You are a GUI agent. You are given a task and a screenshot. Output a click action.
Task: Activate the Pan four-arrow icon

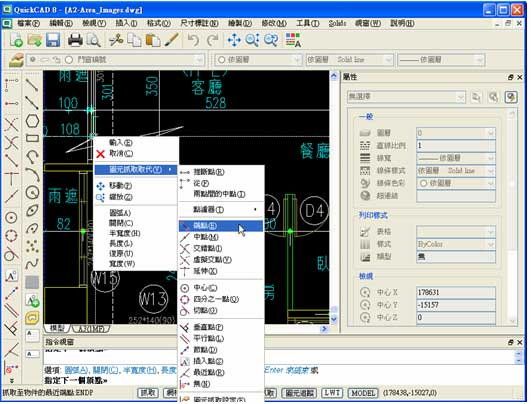tap(234, 40)
